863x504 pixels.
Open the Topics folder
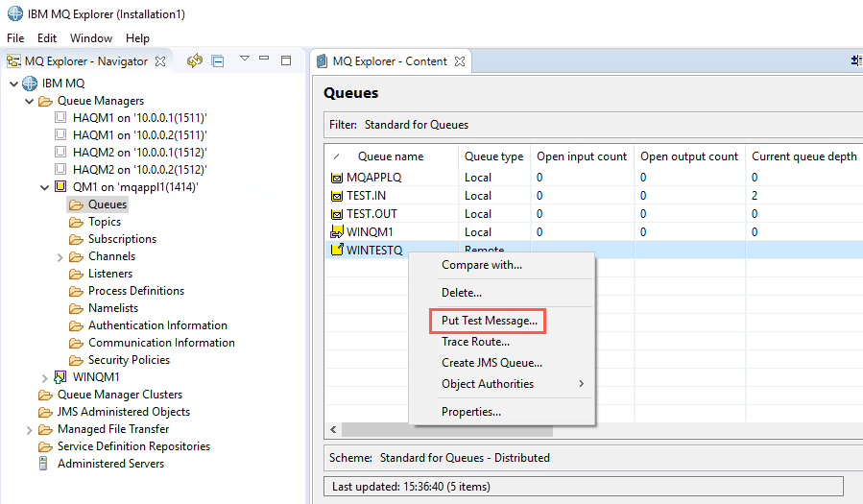point(105,222)
